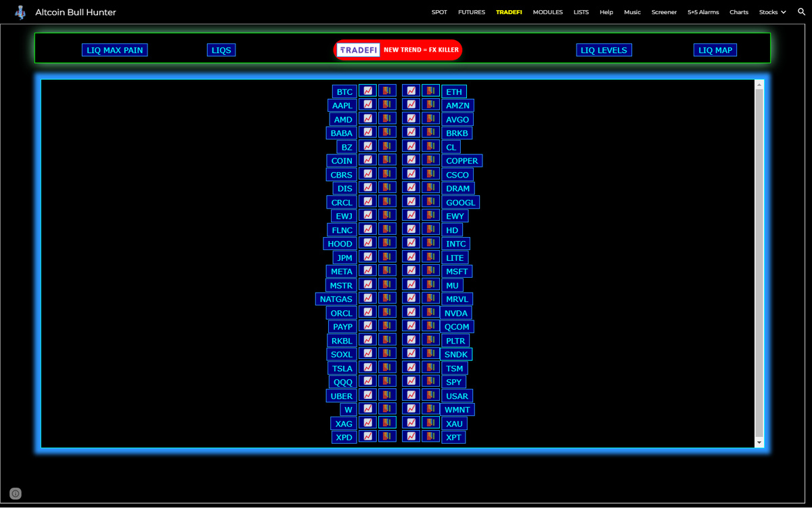The height and width of the screenshot is (508, 812).
Task: Click the QQQ heatmap icon
Action: pyautogui.click(x=387, y=381)
